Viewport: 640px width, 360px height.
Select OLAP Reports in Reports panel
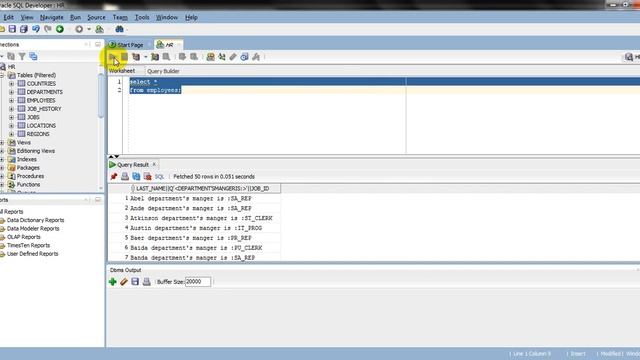24,237
